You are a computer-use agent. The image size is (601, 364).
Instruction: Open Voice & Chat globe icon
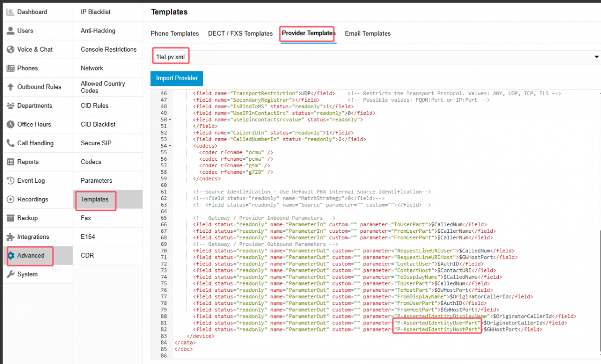(11, 49)
